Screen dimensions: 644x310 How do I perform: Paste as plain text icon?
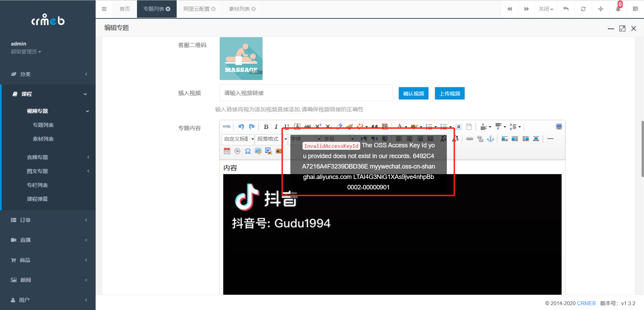[x=385, y=127]
